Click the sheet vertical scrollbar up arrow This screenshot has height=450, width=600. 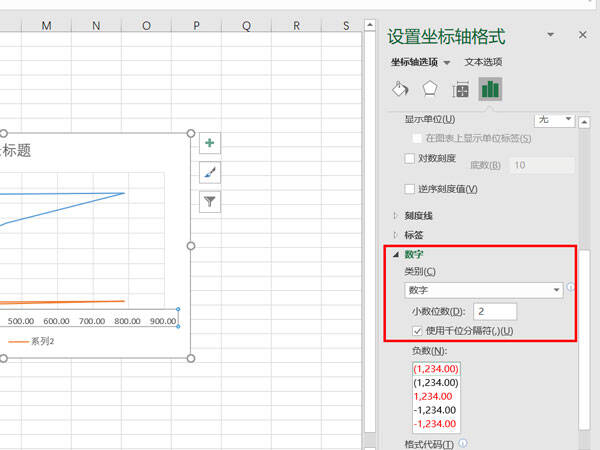(370, 25)
